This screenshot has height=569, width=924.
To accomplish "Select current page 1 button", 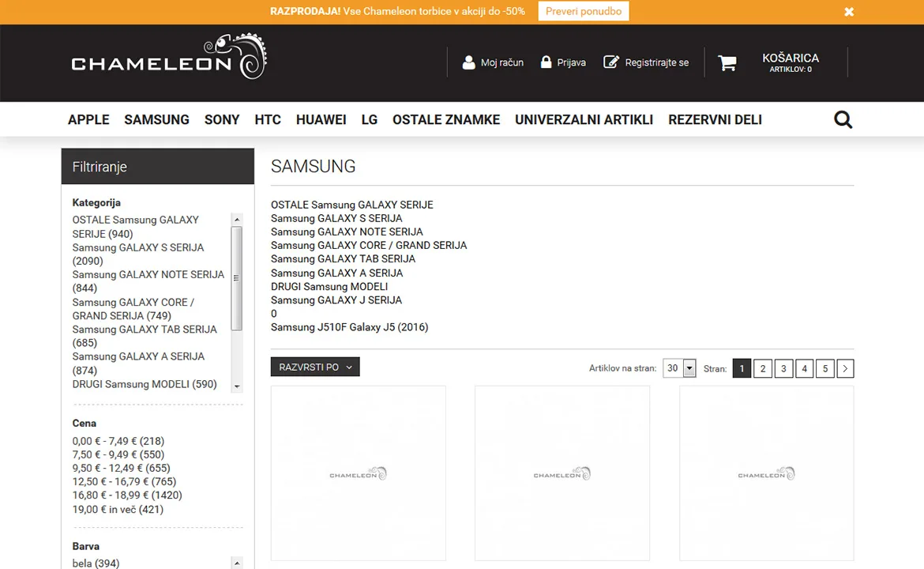I will [742, 368].
